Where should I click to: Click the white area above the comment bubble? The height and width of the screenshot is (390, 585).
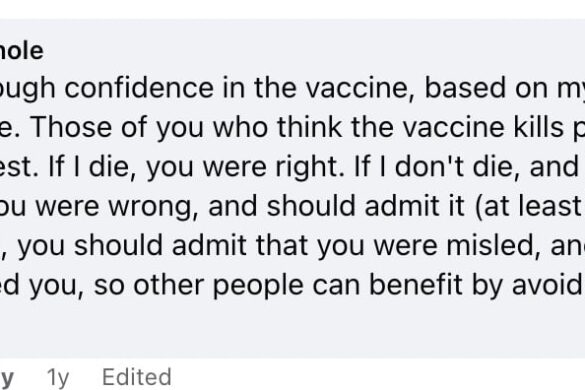click(292, 9)
